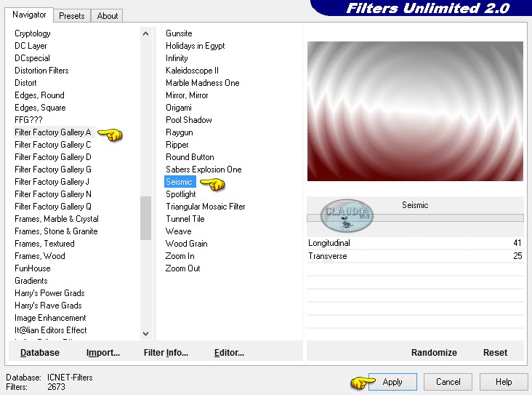
Task: Choose the Pool Shadow filter
Action: tap(189, 120)
